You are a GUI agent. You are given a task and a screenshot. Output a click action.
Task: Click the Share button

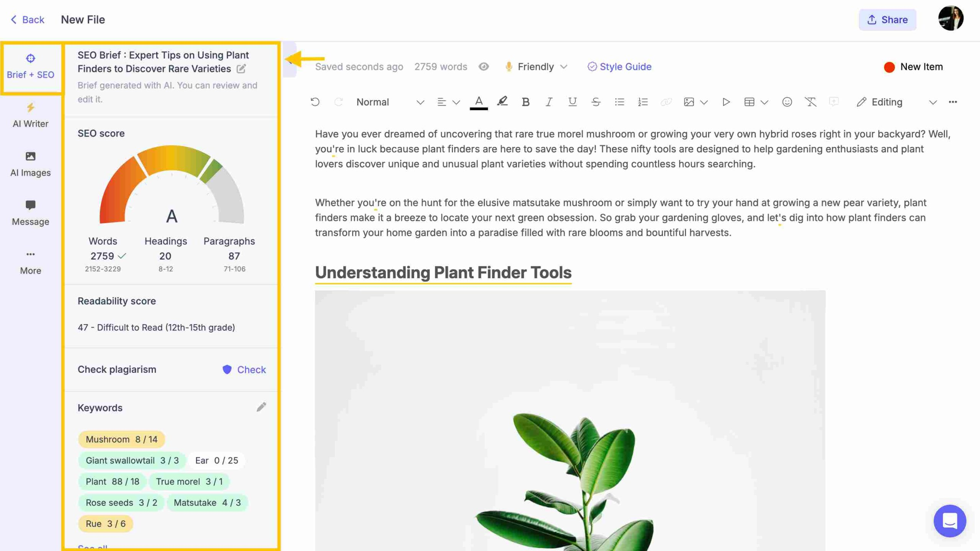coord(887,19)
